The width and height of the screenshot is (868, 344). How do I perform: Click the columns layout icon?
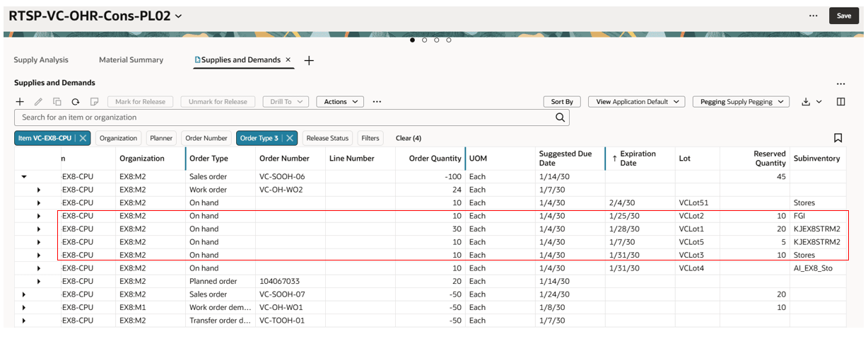[x=840, y=102]
